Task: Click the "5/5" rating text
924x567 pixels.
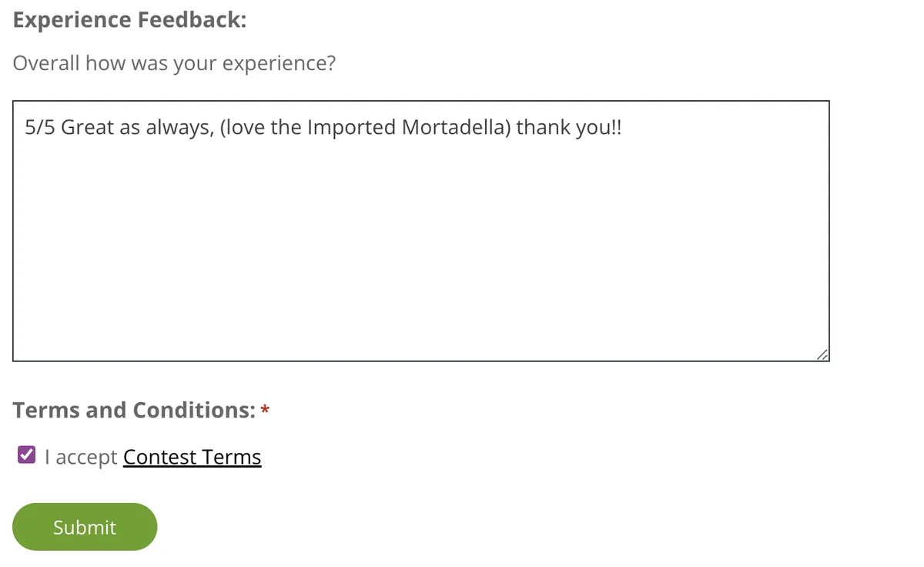Action: click(40, 127)
